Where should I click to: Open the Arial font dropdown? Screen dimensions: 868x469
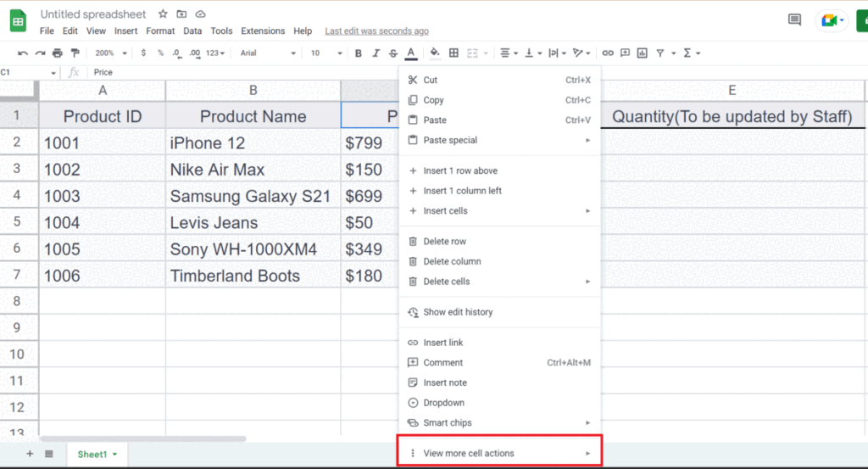[268, 53]
